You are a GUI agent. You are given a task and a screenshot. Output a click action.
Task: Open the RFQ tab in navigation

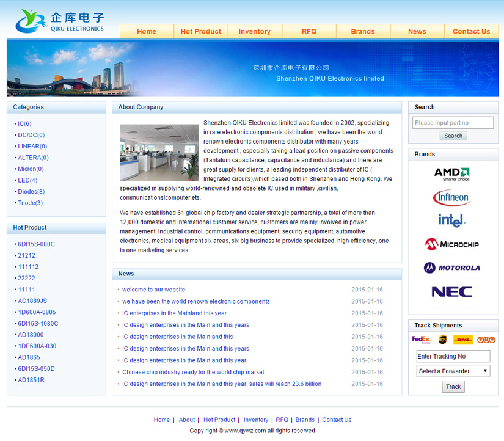[309, 32]
